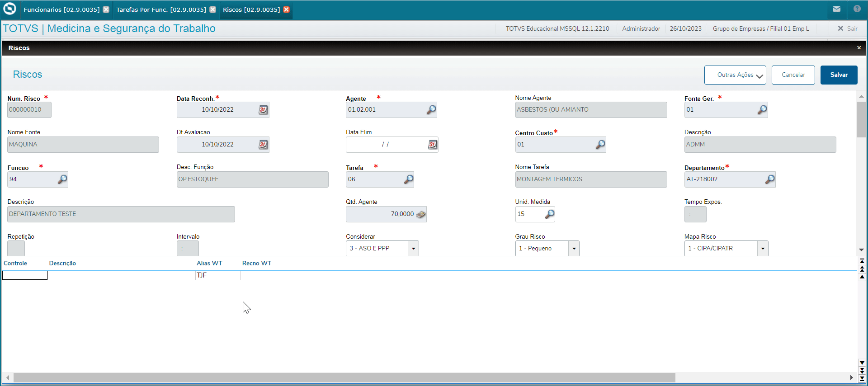
Task: Jump grid to last row arrow
Action: 862,379
